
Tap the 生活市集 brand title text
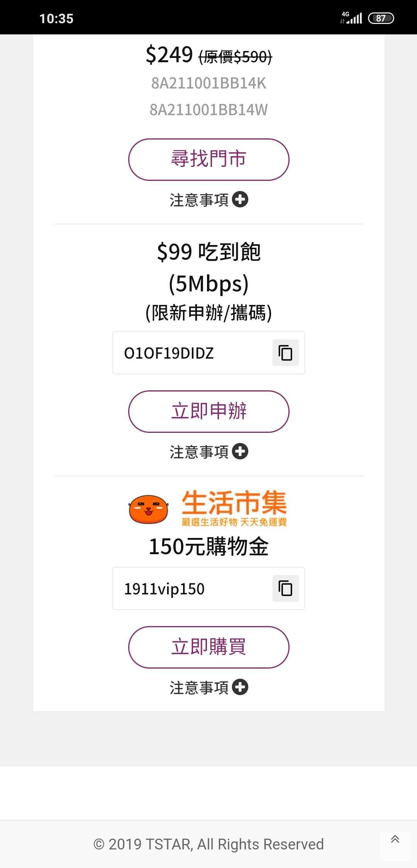pyautogui.click(x=234, y=502)
